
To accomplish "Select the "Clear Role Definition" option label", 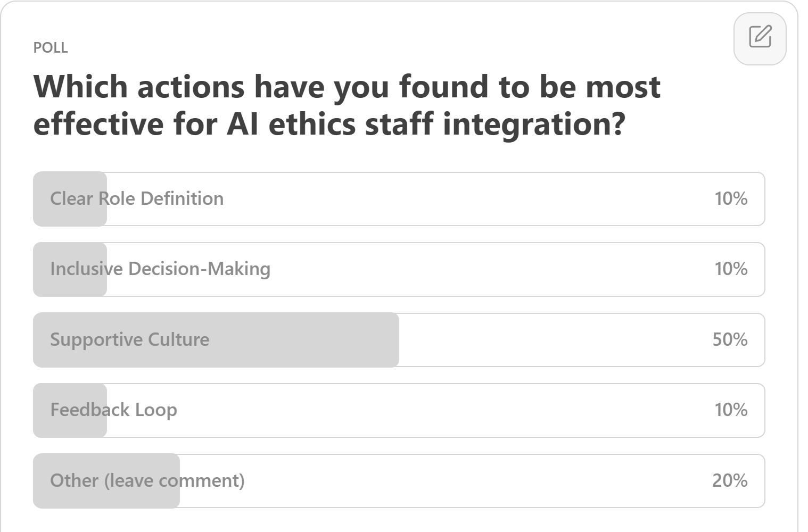I will pos(137,198).
